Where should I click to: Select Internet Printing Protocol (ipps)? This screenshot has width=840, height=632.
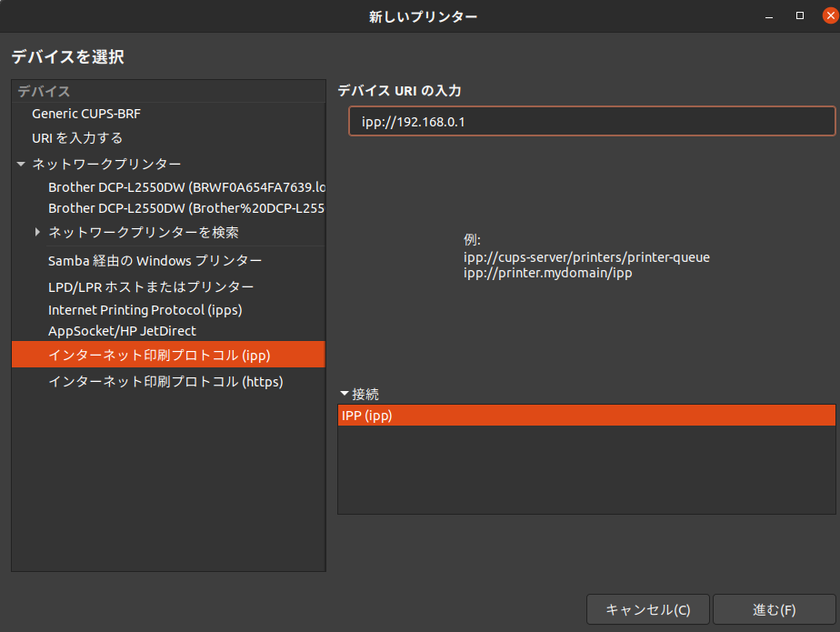tap(145, 310)
